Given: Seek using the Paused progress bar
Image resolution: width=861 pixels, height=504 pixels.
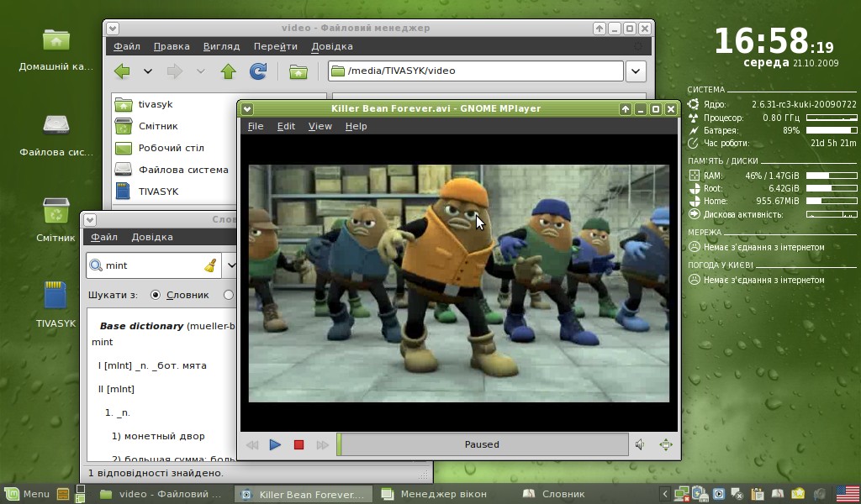Looking at the screenshot, I should [x=482, y=444].
